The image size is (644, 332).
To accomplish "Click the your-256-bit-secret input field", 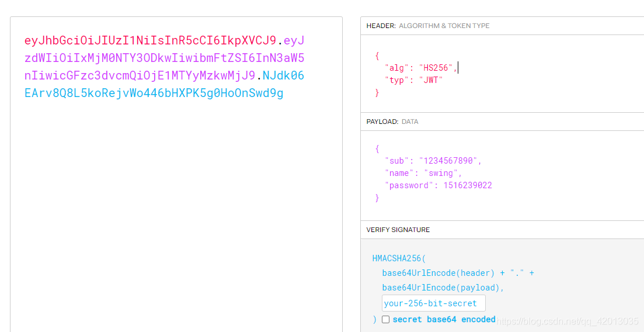I will pyautogui.click(x=434, y=303).
